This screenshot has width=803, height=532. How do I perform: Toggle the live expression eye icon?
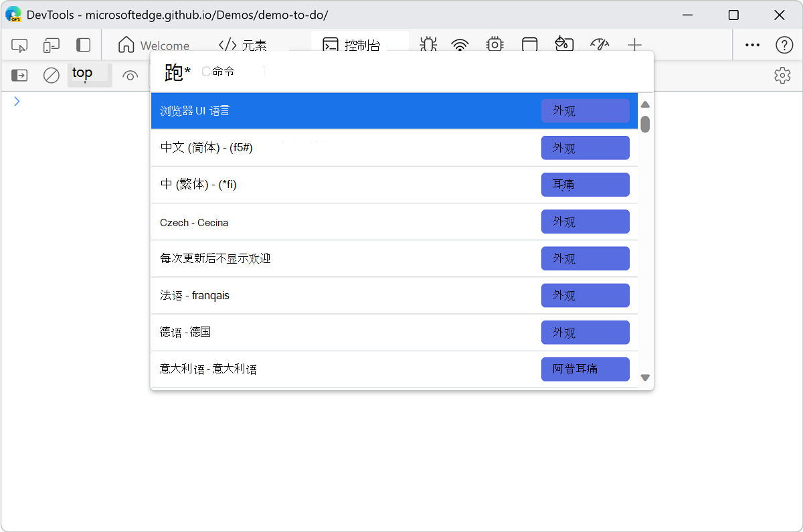(x=130, y=75)
